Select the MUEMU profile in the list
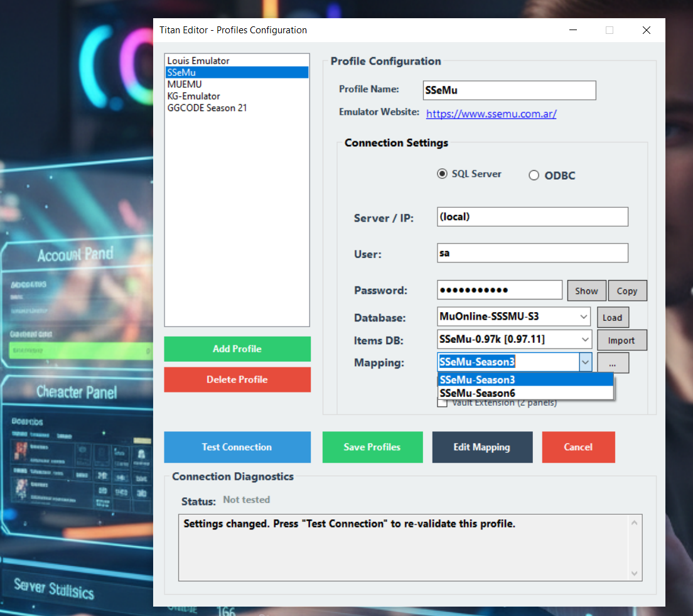The width and height of the screenshot is (693, 616). 184,84
